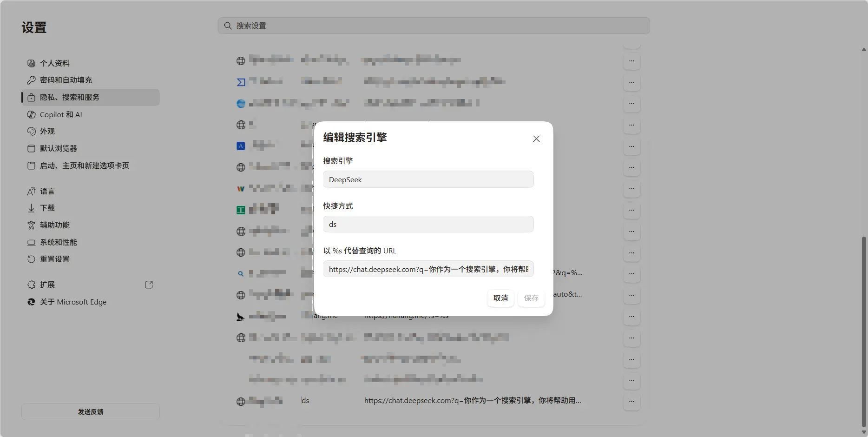868x437 pixels.
Task: Open 关于 Microsoft Edge page
Action: point(91,302)
